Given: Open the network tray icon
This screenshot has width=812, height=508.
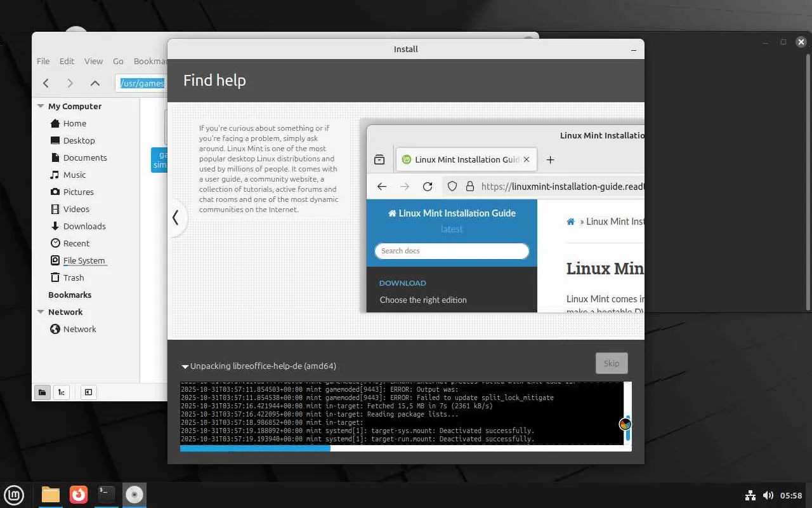Looking at the screenshot, I should (x=750, y=495).
